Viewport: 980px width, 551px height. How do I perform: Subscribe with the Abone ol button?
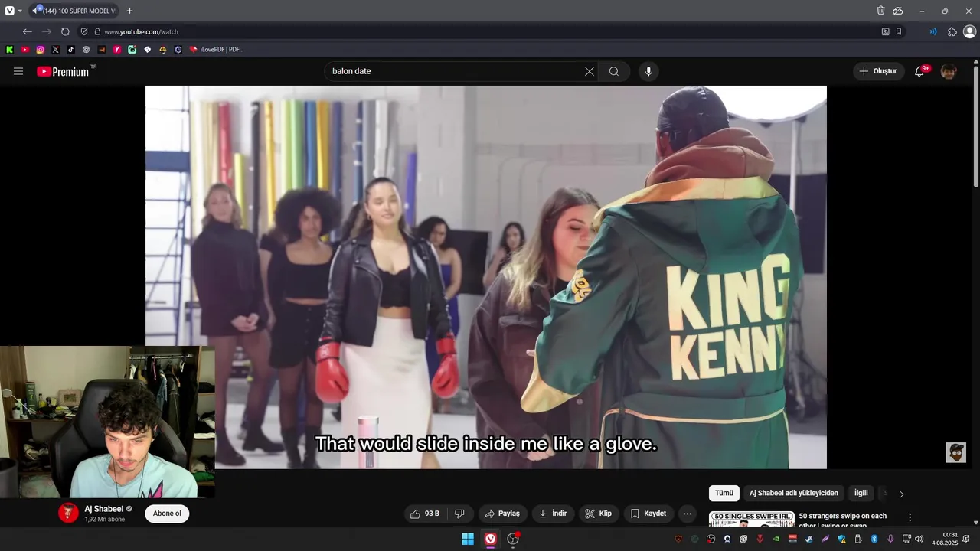(x=167, y=514)
